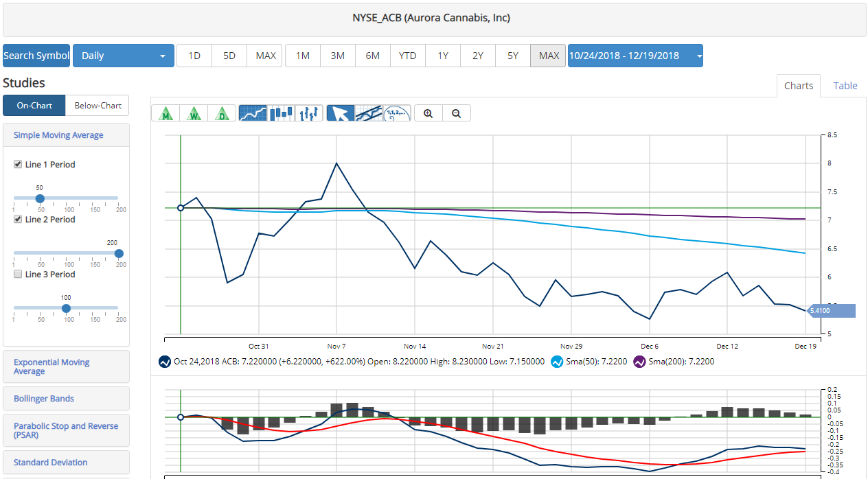This screenshot has height=479, width=868.
Task: Select the Fibonacci drawing tool
Action: pos(397,113)
